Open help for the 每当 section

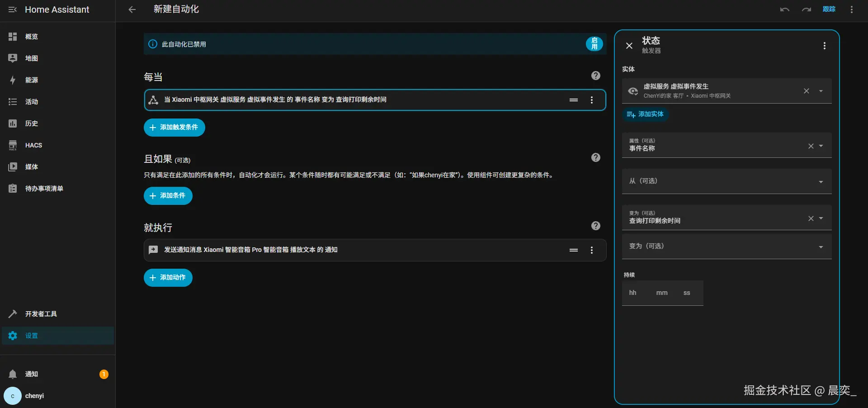pos(596,76)
